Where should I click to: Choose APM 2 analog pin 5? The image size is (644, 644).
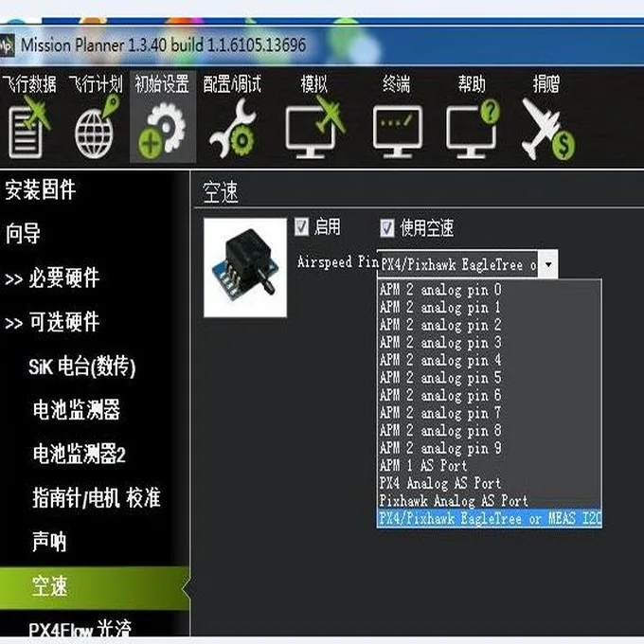coord(490,378)
